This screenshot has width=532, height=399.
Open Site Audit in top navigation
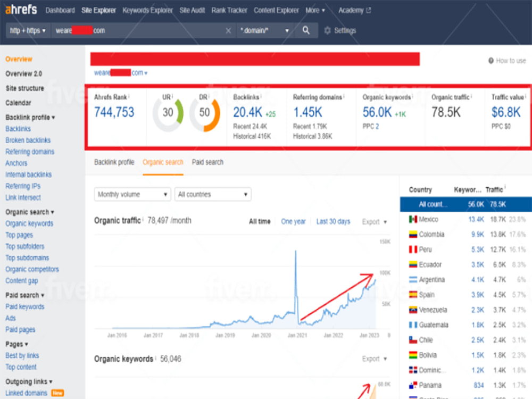[x=192, y=11]
